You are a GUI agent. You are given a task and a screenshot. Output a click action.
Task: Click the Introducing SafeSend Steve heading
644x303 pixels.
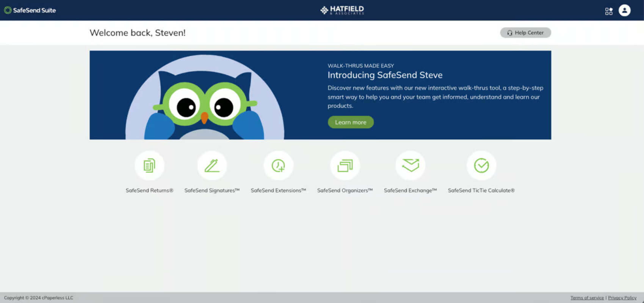click(385, 75)
